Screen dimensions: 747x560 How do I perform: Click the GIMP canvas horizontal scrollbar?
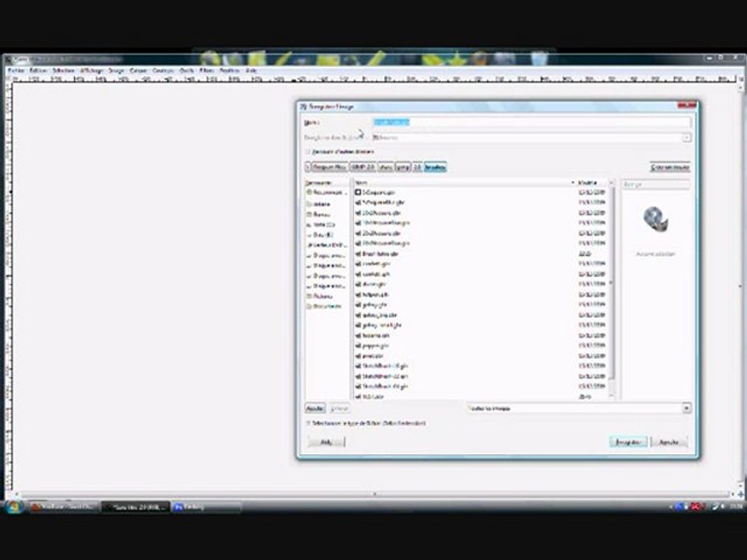point(374,495)
